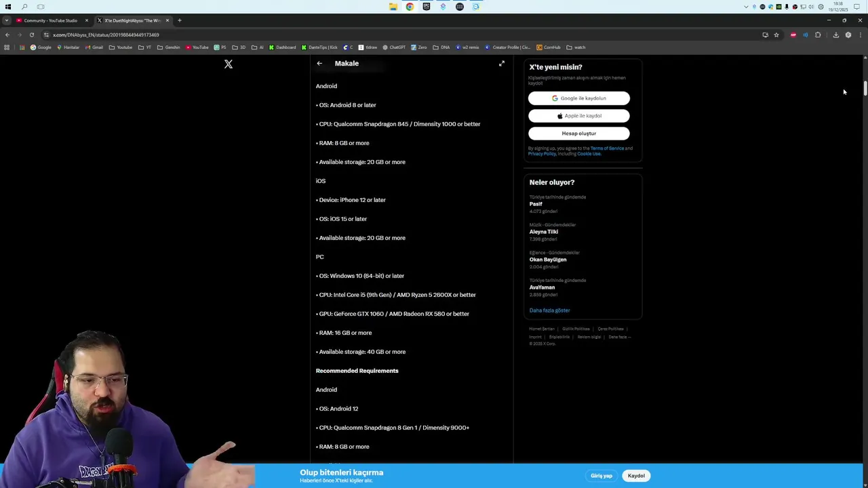
Task: Bookmark this page with the star icon
Action: [776, 35]
